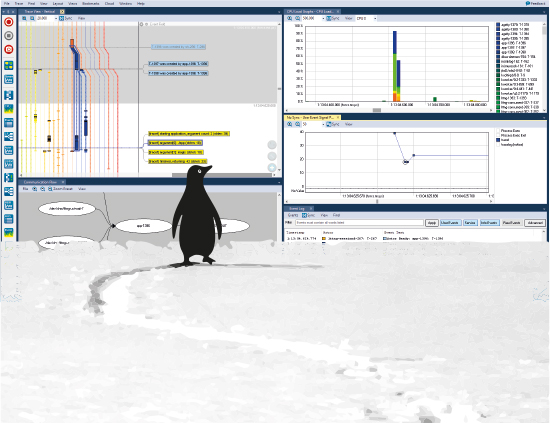Zoom out on the User Event Signal Plot
Screen dimensions: 550x423
point(297,124)
